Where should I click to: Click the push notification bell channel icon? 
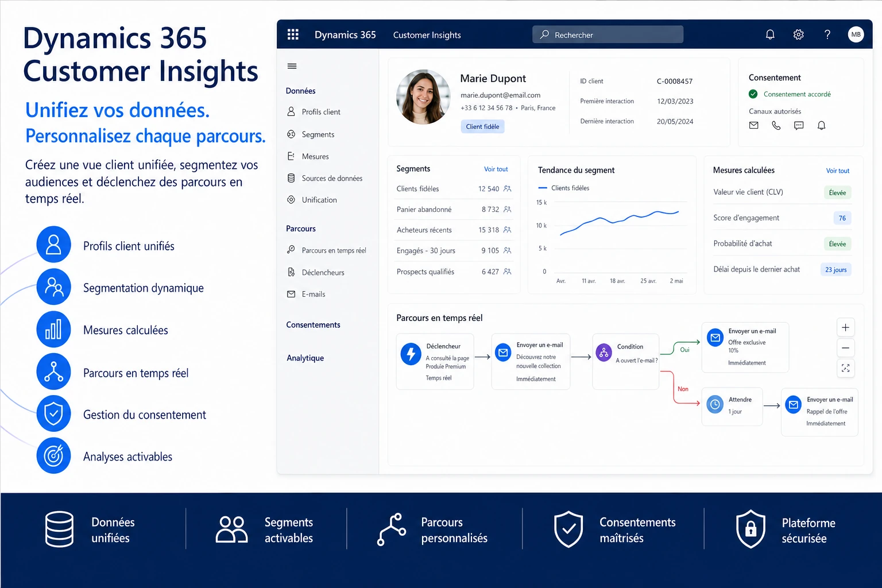tap(822, 125)
